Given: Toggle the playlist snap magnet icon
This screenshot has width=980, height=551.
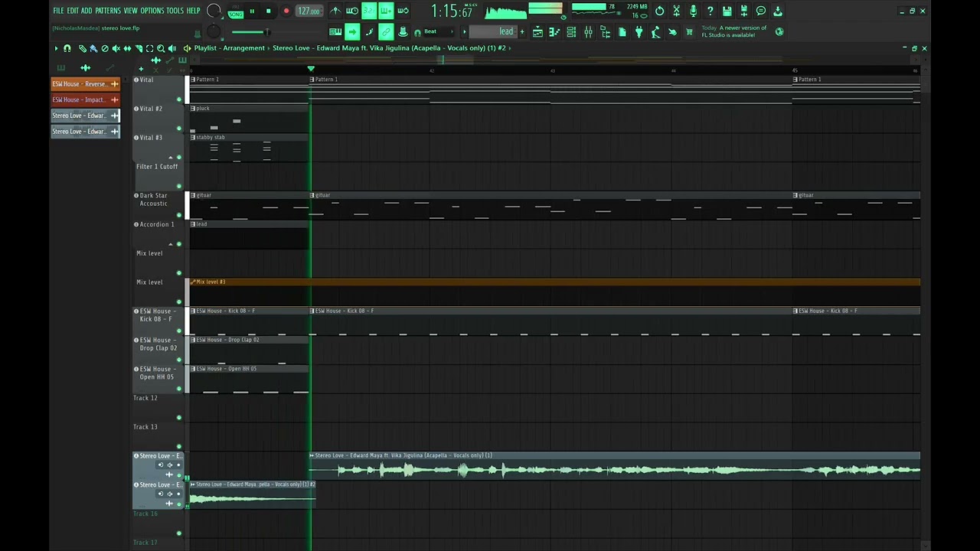Looking at the screenshot, I should (67, 48).
